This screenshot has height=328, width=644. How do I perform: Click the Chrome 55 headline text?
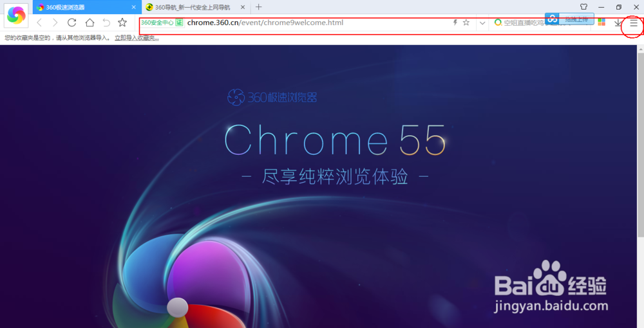click(335, 140)
